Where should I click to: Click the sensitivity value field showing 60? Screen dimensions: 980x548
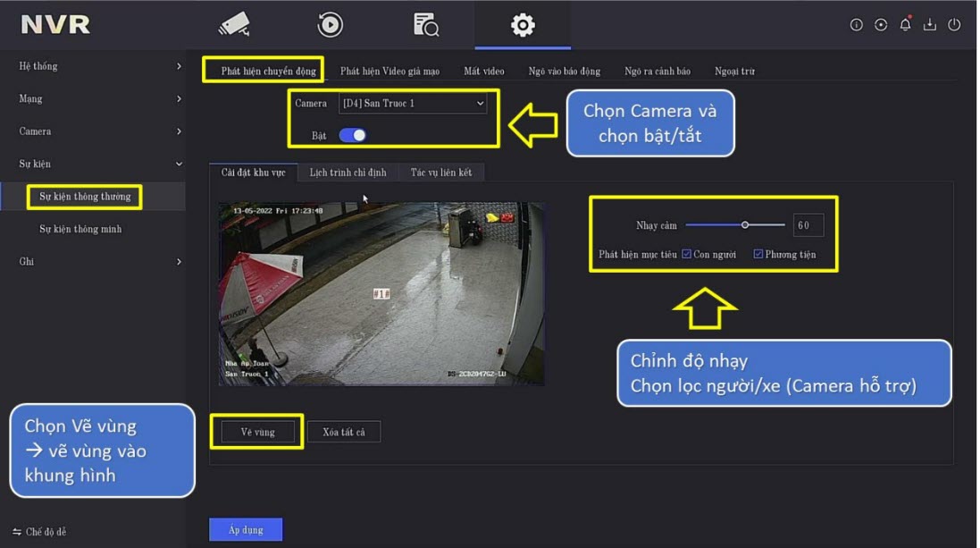(x=808, y=225)
